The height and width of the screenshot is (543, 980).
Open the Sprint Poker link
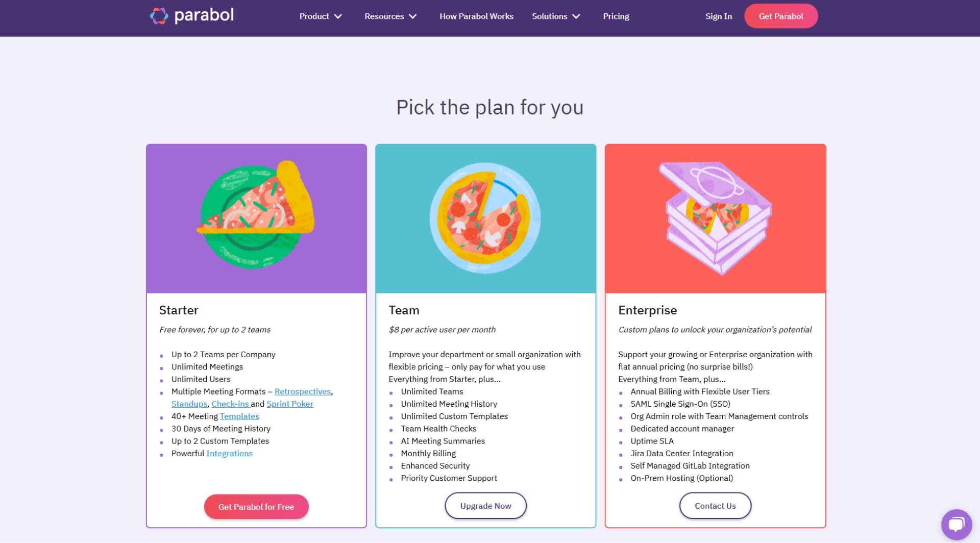click(289, 404)
